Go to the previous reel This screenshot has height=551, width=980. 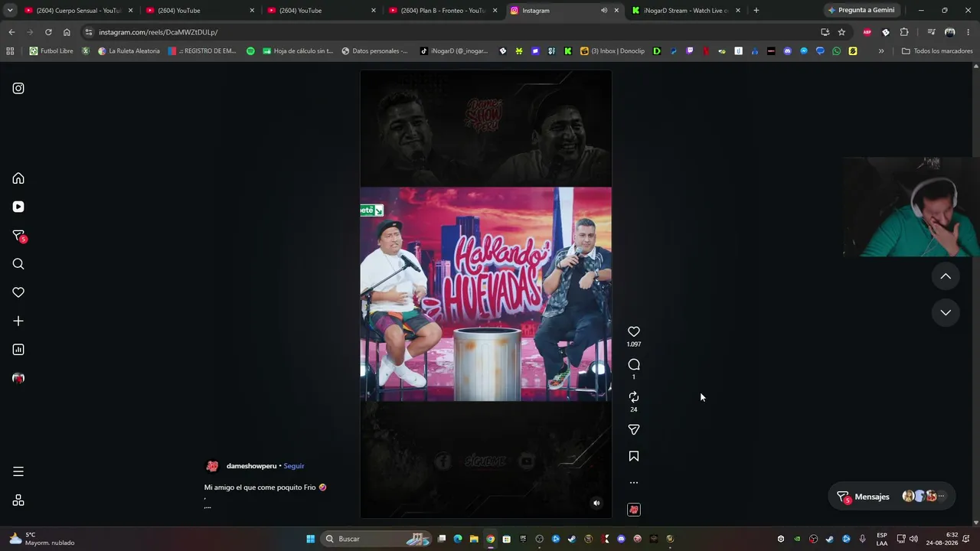[x=946, y=276]
